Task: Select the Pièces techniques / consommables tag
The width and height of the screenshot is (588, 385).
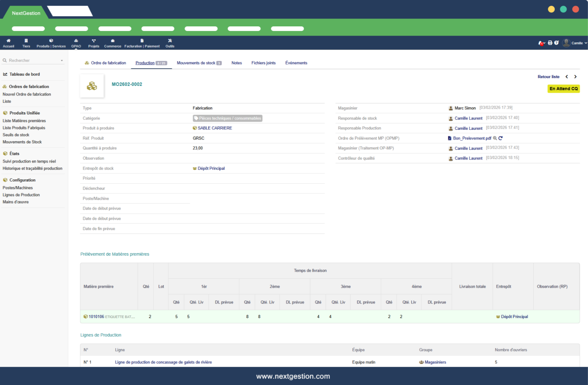Action: 228,118
